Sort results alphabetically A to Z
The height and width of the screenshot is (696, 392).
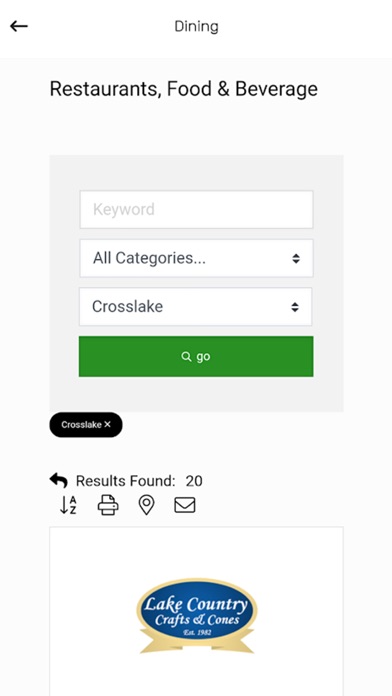point(68,505)
